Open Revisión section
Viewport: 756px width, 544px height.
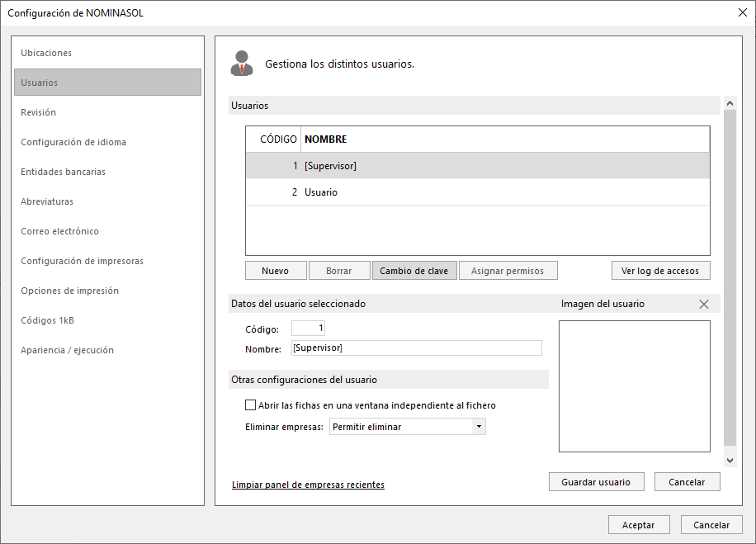[107, 112]
